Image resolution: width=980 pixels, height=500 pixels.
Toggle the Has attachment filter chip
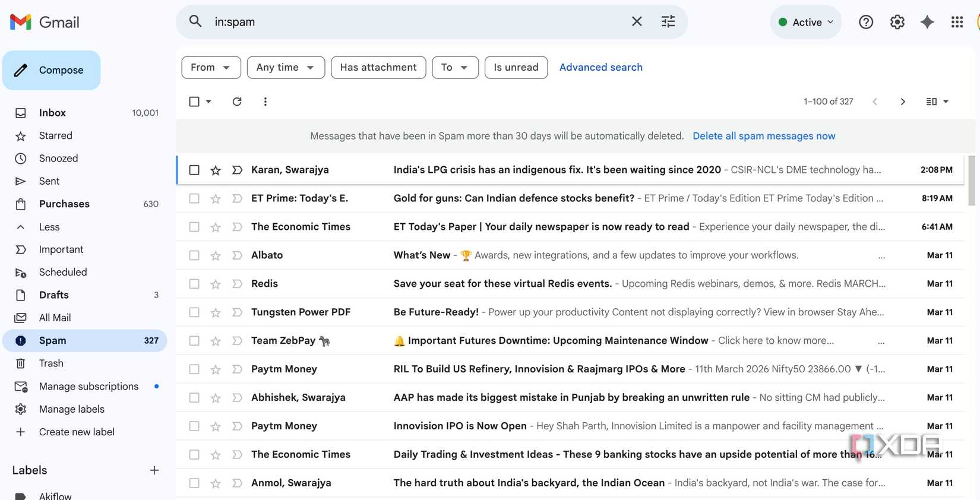point(378,67)
